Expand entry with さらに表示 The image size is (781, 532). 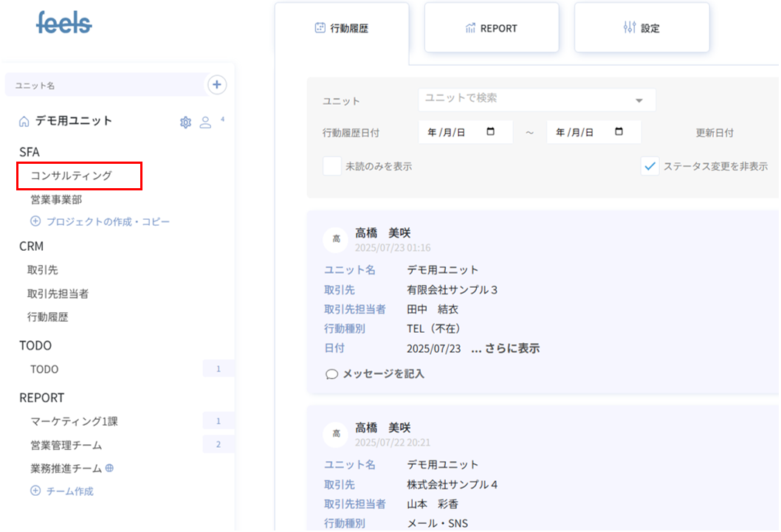point(506,348)
